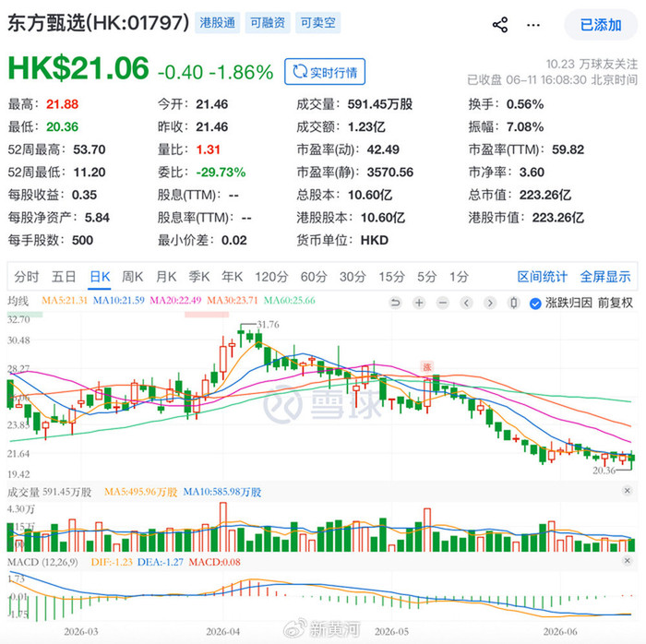Click the 31.76 high price annotation

(269, 325)
